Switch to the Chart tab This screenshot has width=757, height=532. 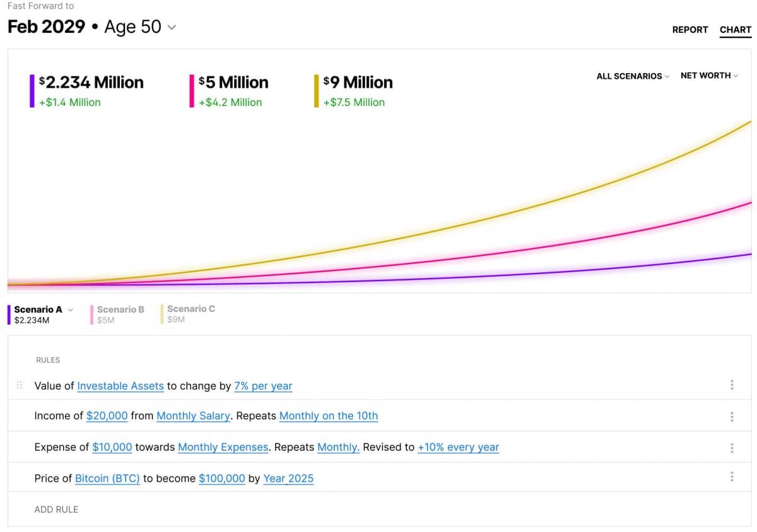tap(735, 30)
